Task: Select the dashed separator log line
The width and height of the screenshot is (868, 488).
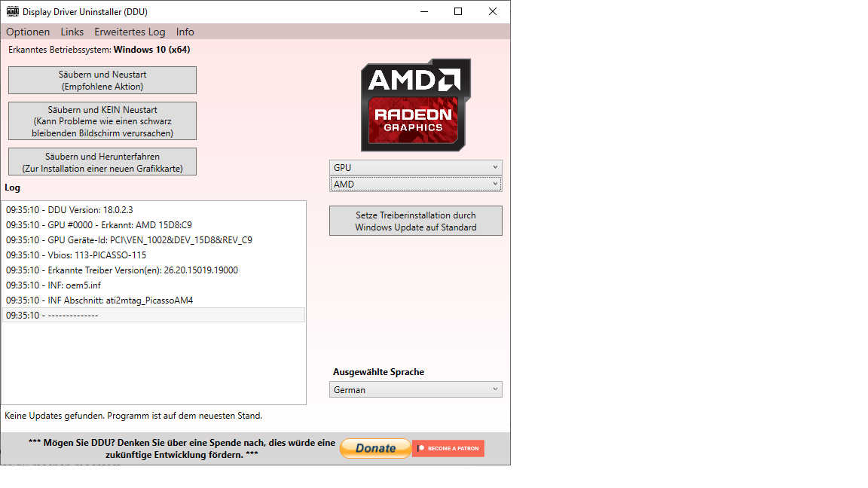Action: [x=154, y=315]
